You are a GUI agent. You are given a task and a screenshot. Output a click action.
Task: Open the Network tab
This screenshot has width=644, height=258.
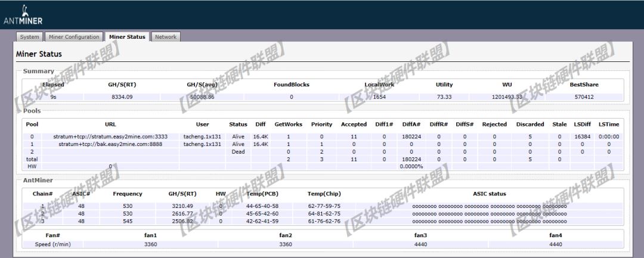pos(166,37)
